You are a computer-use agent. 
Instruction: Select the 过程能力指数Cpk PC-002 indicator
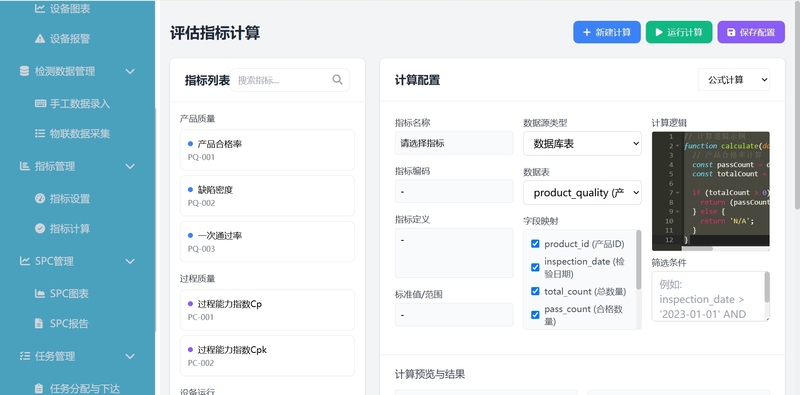267,356
